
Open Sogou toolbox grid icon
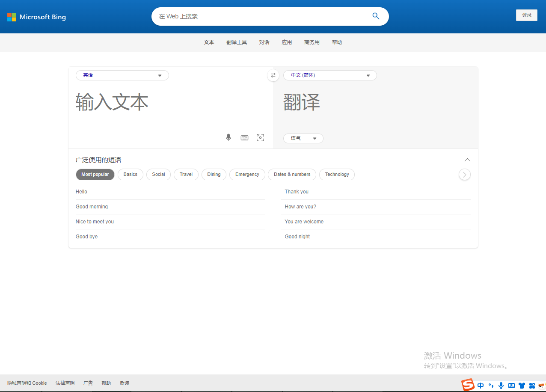pos(532,386)
